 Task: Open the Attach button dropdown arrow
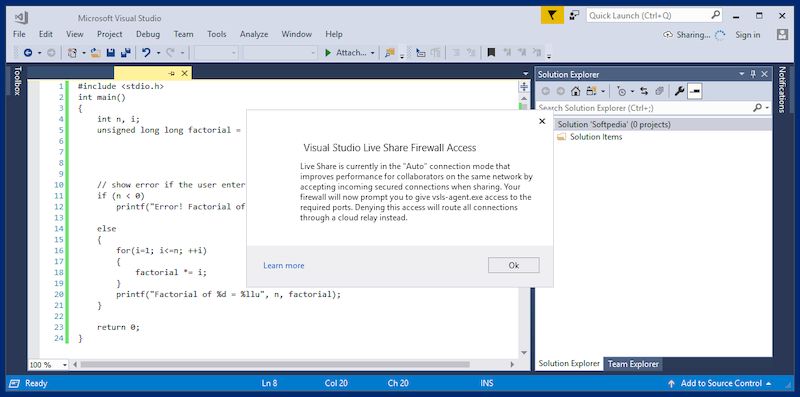[372, 53]
